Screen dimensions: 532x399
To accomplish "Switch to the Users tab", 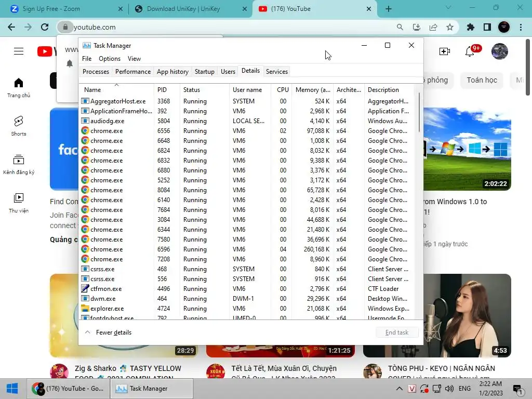I will pyautogui.click(x=228, y=72).
